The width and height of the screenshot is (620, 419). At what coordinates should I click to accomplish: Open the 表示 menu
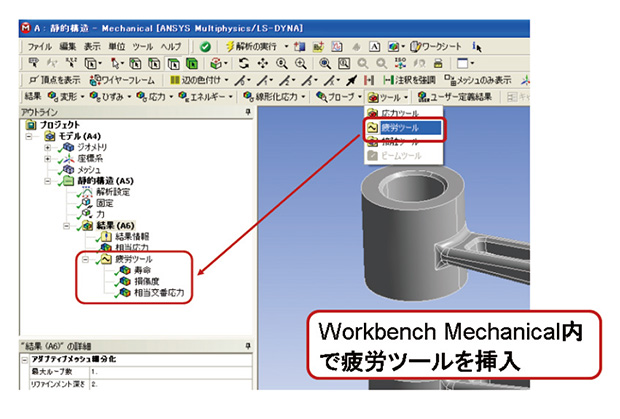pyautogui.click(x=92, y=47)
